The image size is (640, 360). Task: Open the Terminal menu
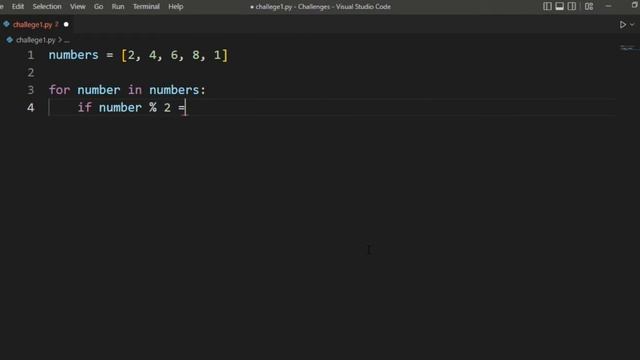click(x=146, y=7)
